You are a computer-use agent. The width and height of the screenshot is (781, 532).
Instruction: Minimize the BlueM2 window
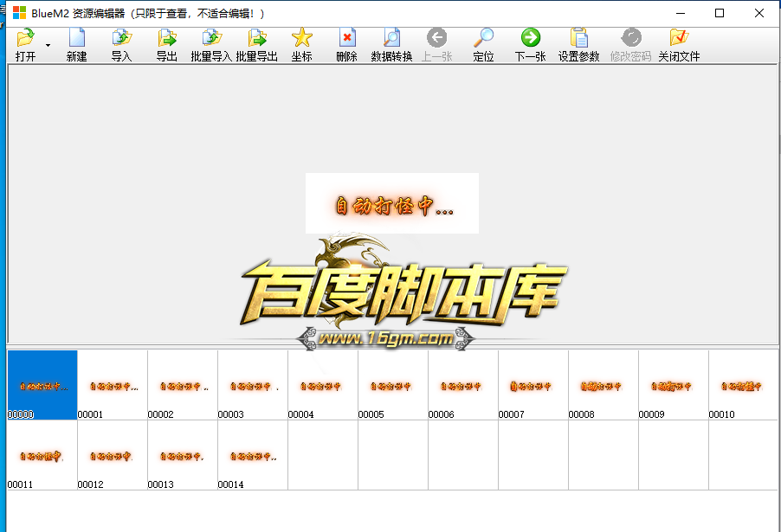pos(681,14)
